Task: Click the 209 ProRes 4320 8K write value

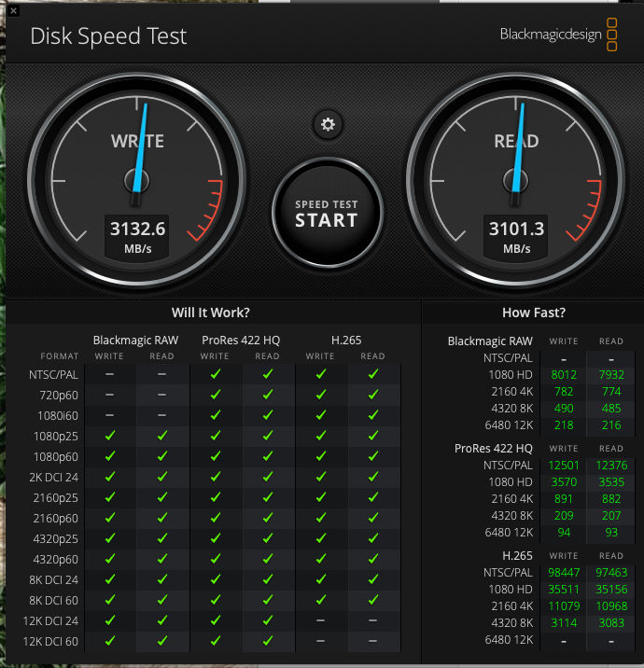Action: click(x=564, y=516)
